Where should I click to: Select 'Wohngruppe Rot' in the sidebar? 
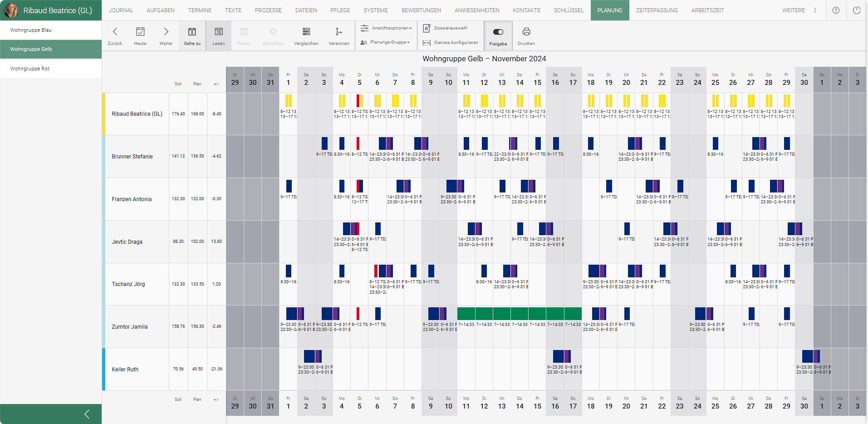(30, 69)
